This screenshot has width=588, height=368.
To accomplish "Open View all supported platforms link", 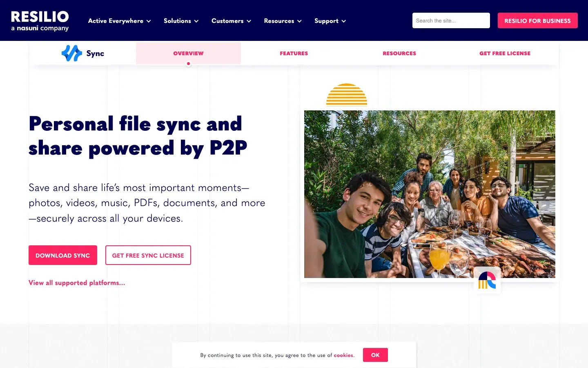I will click(x=77, y=283).
